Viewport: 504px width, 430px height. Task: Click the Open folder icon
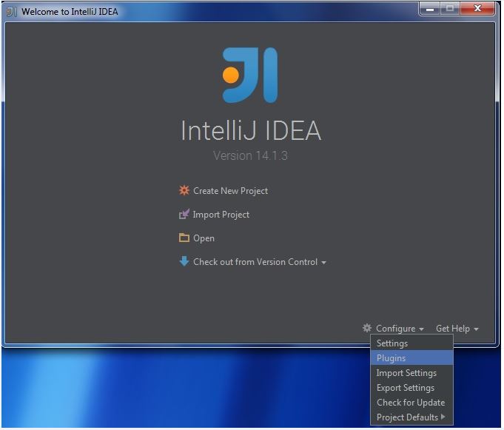[x=184, y=238]
